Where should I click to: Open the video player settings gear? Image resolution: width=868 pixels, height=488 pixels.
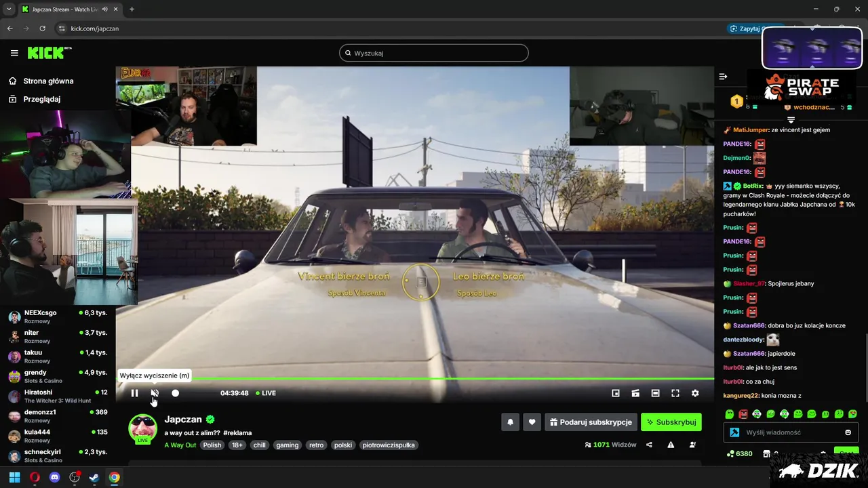pyautogui.click(x=695, y=393)
